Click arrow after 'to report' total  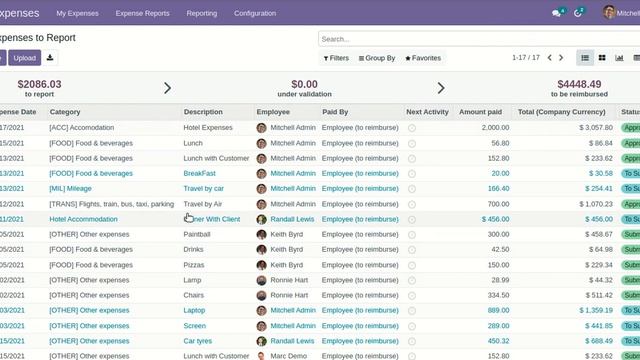(x=167, y=88)
